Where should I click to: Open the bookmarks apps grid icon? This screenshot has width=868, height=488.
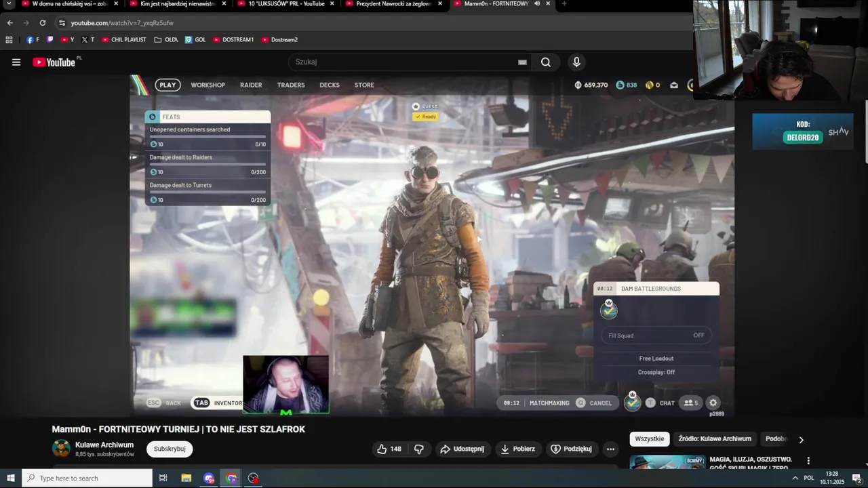pyautogui.click(x=9, y=40)
